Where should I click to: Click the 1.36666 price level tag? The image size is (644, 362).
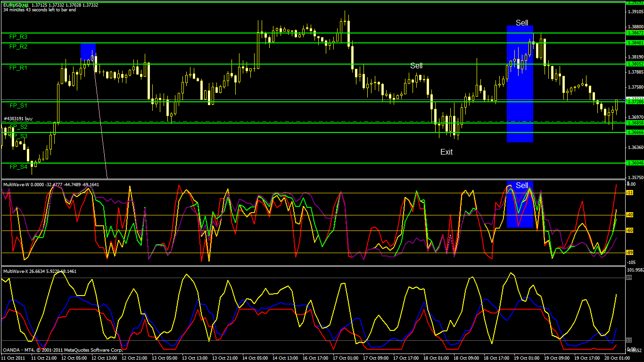(635, 132)
